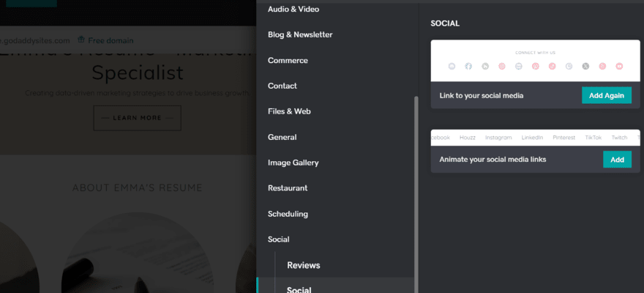The image size is (644, 293).
Task: Click 'Instagram' text in the marquee preview
Action: [498, 138]
